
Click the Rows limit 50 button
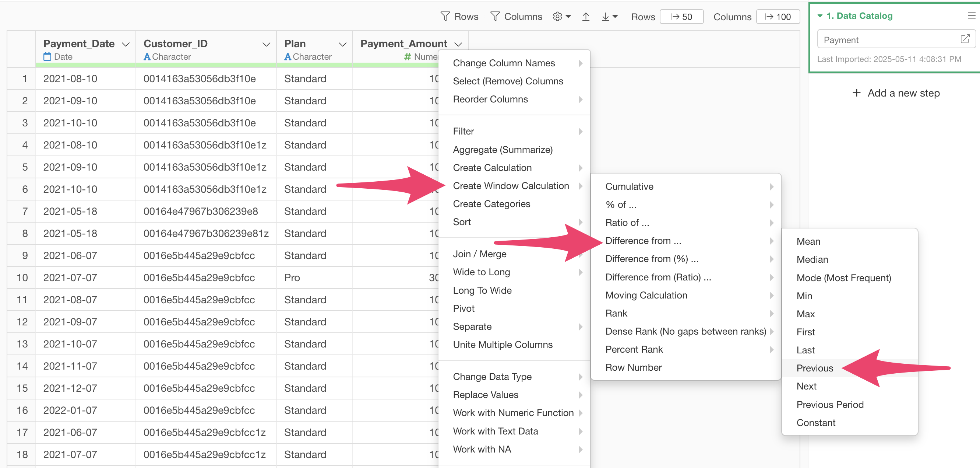point(681,17)
